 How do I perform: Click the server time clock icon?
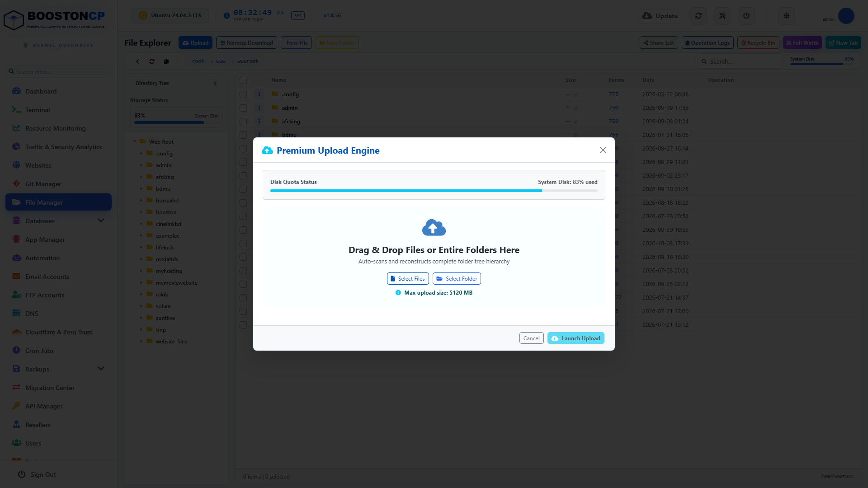pos(226,16)
